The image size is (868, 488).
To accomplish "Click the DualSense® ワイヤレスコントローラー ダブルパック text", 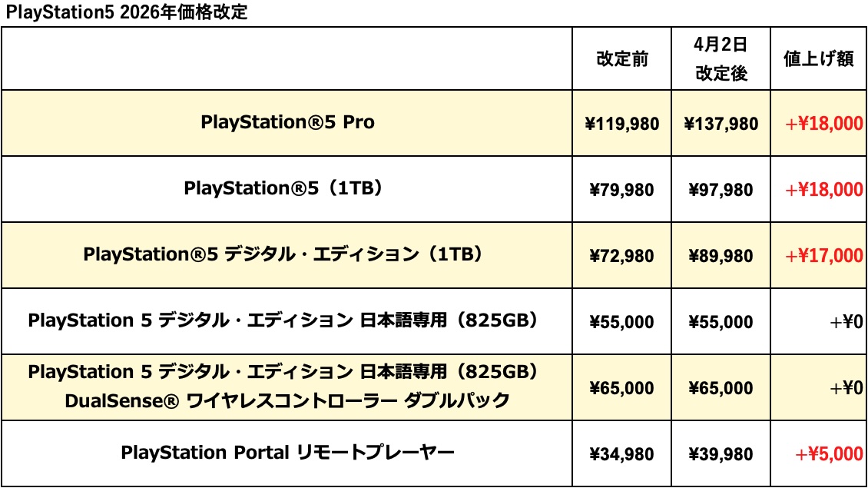I will 287,400.
